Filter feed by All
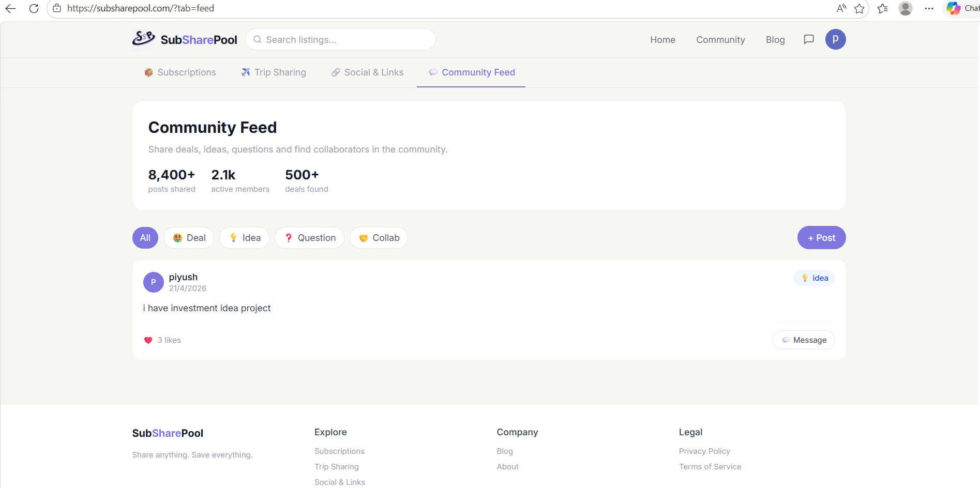 click(x=145, y=238)
